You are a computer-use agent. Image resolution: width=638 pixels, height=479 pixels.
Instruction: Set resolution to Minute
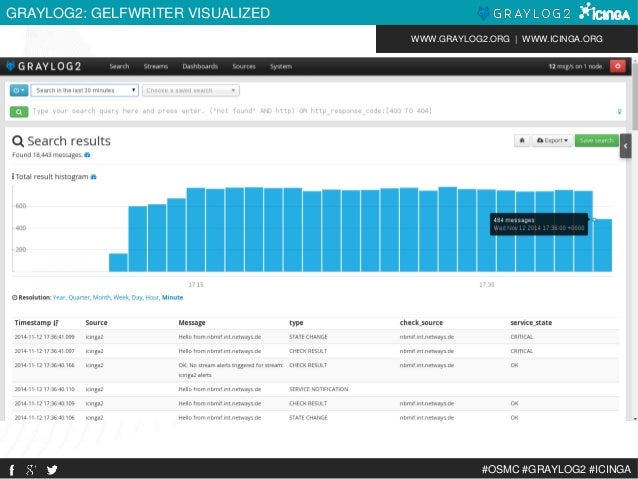click(x=173, y=297)
